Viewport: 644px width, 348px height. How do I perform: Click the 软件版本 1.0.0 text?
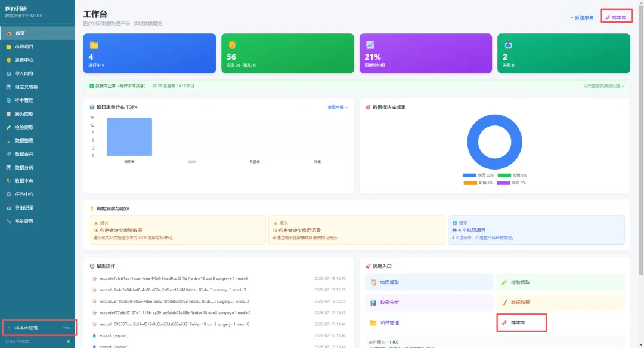pyautogui.click(x=383, y=342)
